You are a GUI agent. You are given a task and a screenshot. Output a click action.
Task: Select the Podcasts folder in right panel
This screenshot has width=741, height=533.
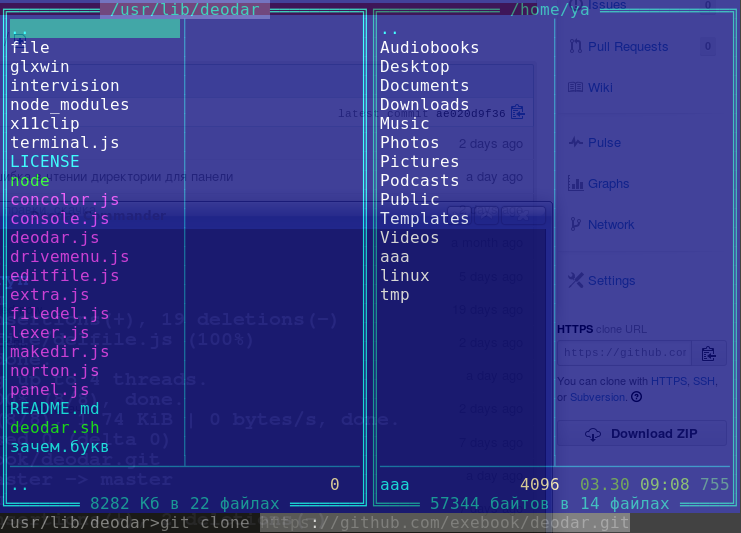420,181
